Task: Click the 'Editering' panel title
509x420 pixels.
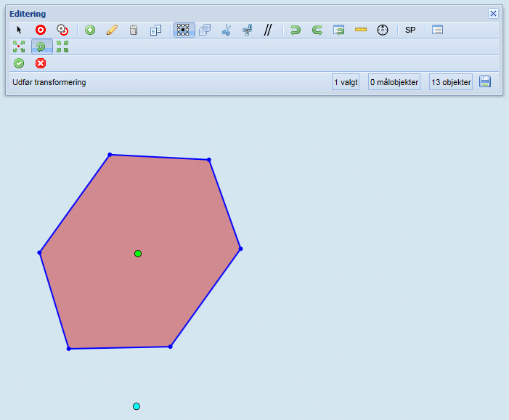Action: (28, 14)
